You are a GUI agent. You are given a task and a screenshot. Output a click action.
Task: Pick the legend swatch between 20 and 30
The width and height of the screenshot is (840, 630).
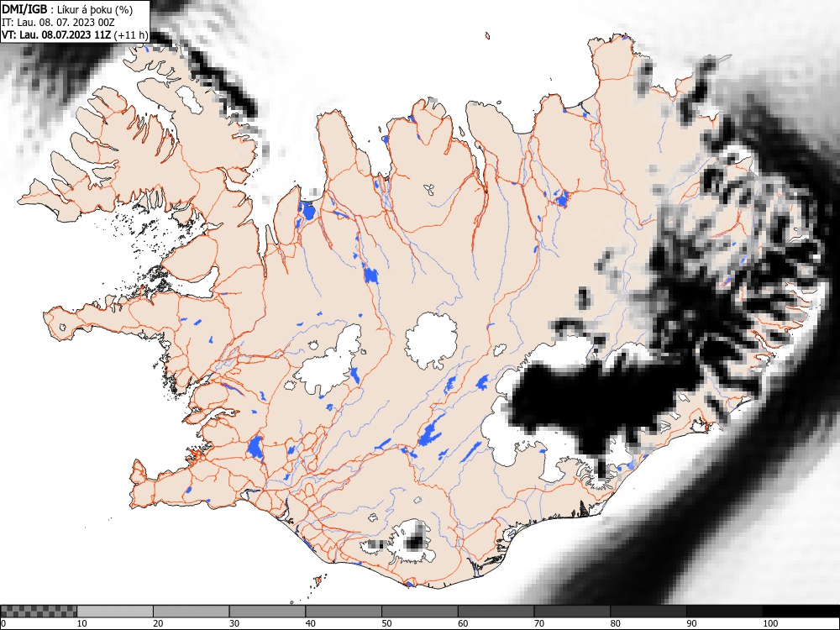coord(192,612)
